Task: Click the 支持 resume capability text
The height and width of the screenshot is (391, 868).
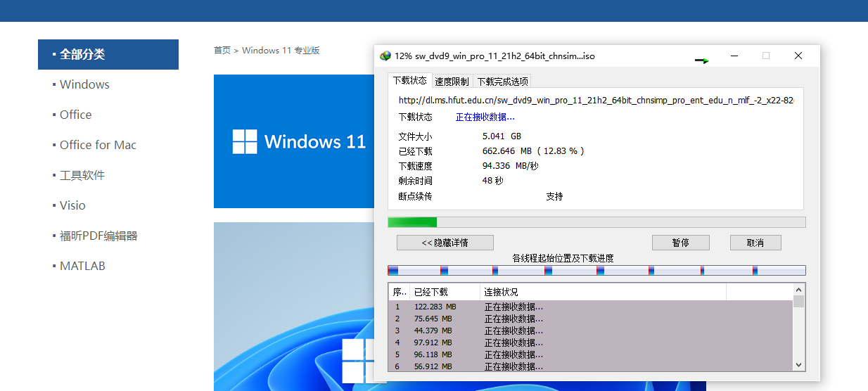Action: [x=554, y=196]
